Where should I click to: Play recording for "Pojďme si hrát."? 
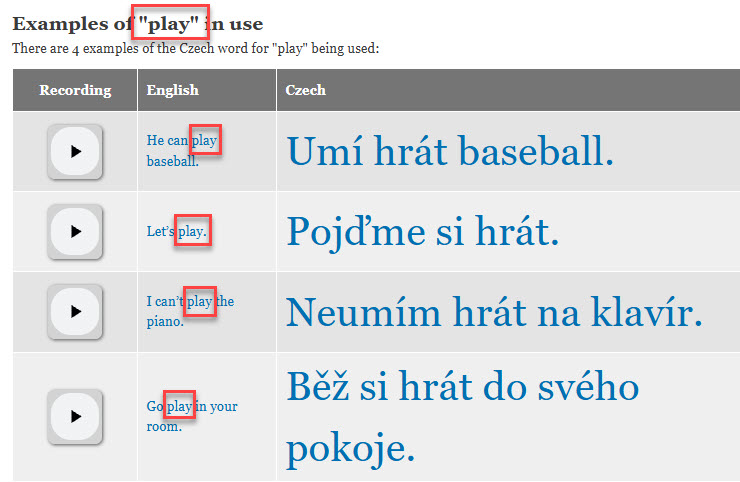(75, 231)
